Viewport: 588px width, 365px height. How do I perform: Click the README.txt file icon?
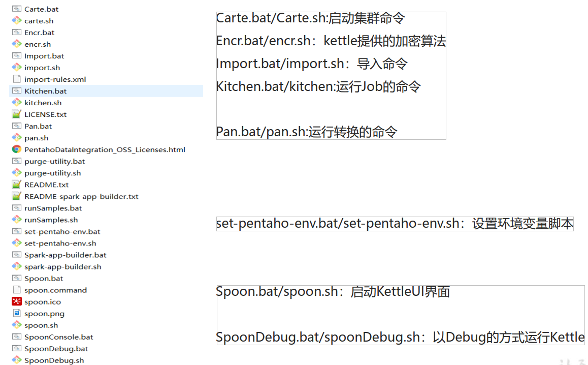[17, 185]
